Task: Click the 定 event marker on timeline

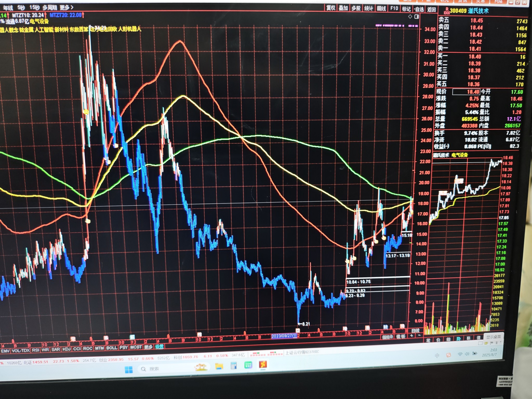Action: click(73, 338)
